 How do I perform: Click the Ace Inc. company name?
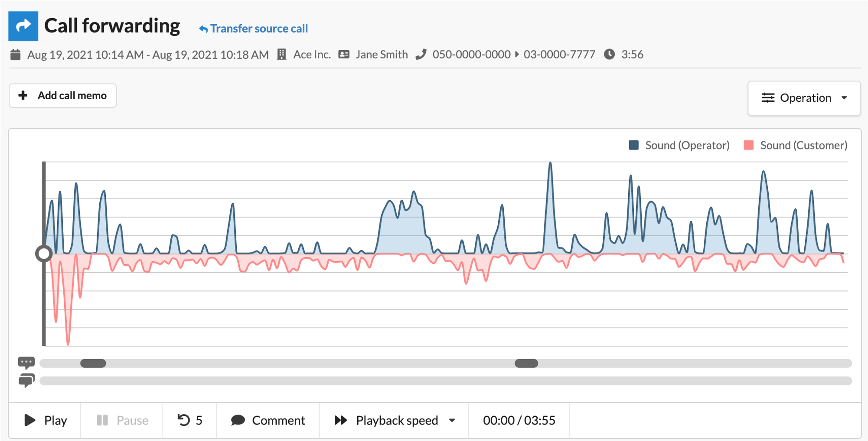[312, 55]
